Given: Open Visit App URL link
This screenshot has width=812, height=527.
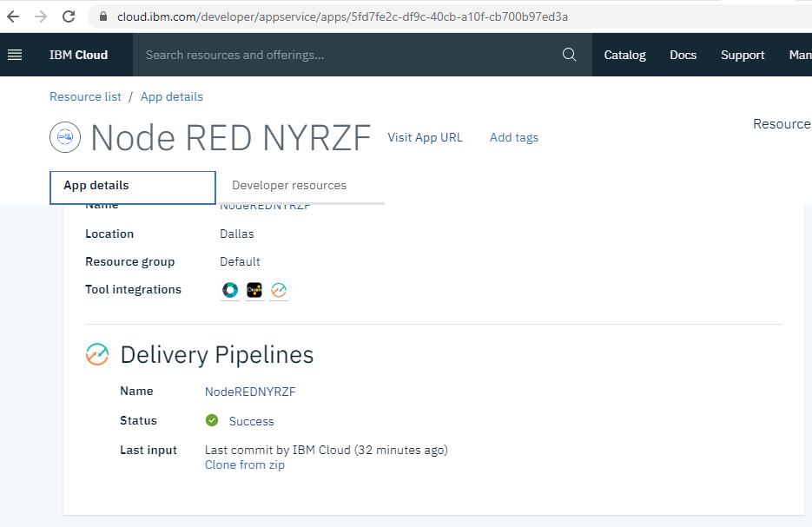Looking at the screenshot, I should tap(426, 137).
